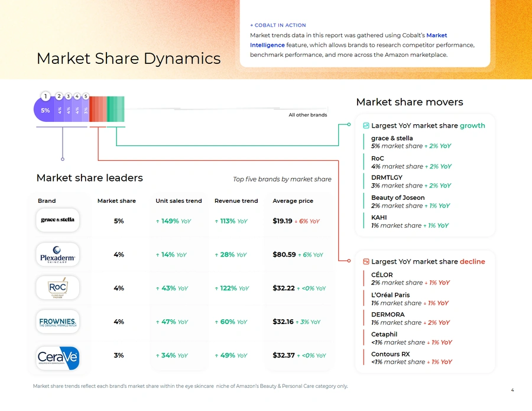Click the 'Unit sales trend' column header
This screenshot has width=532, height=411.
[179, 201]
